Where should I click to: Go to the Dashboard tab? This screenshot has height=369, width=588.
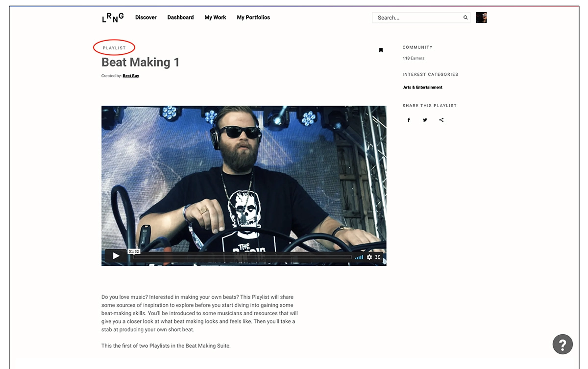(180, 17)
